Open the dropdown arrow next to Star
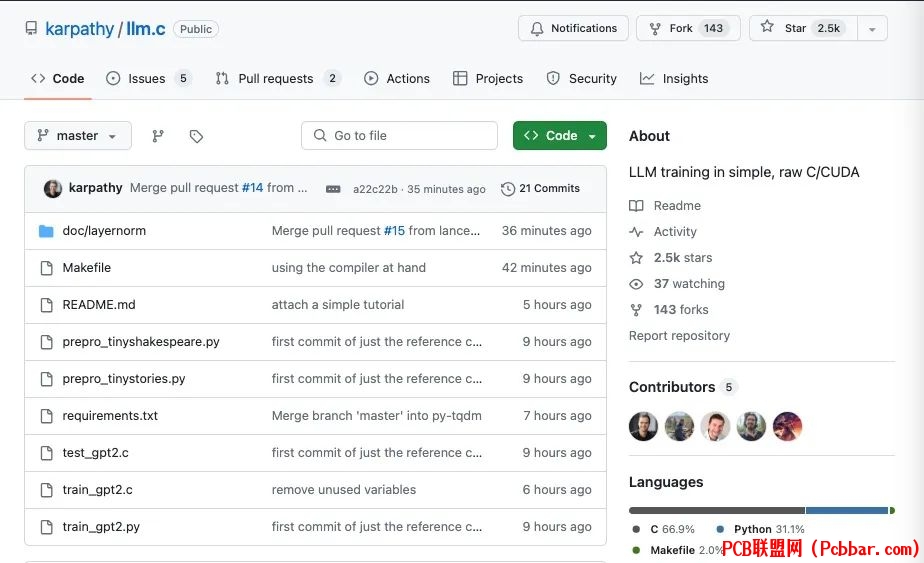Image resolution: width=924 pixels, height=563 pixels. tap(872, 29)
